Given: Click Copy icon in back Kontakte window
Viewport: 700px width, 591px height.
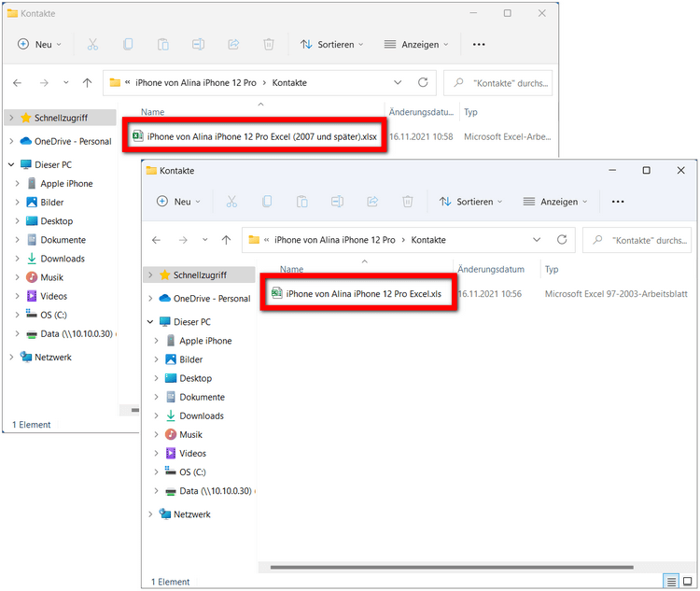Looking at the screenshot, I should coord(128,44).
